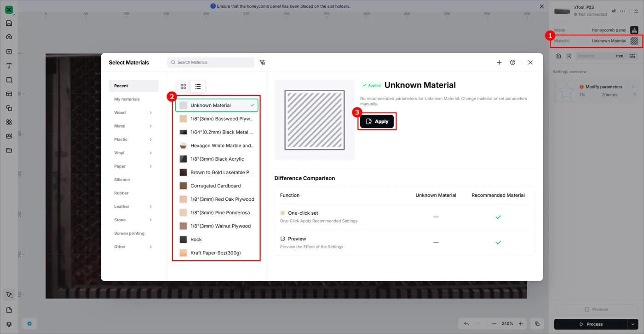Select Corrugated Cardboard material
Screen dimensions: 644x334
pyautogui.click(x=217, y=186)
